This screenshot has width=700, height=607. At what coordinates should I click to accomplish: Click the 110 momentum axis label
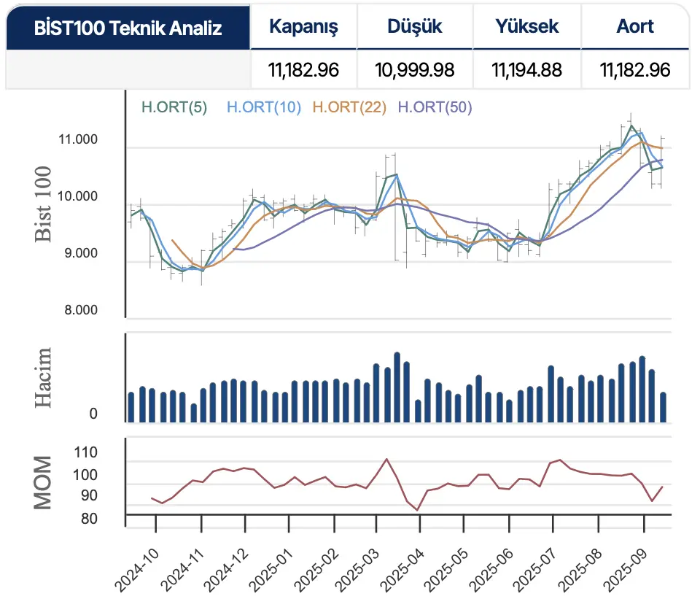(x=85, y=452)
